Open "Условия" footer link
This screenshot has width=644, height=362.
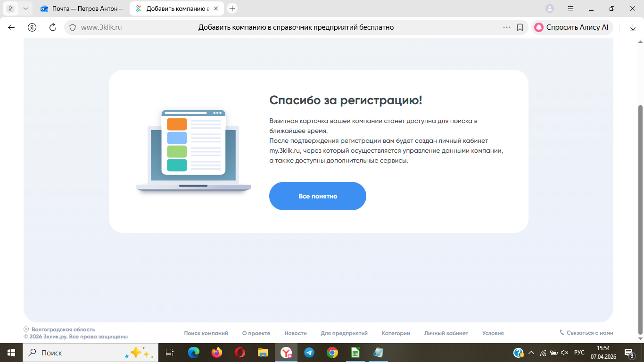[x=493, y=333]
